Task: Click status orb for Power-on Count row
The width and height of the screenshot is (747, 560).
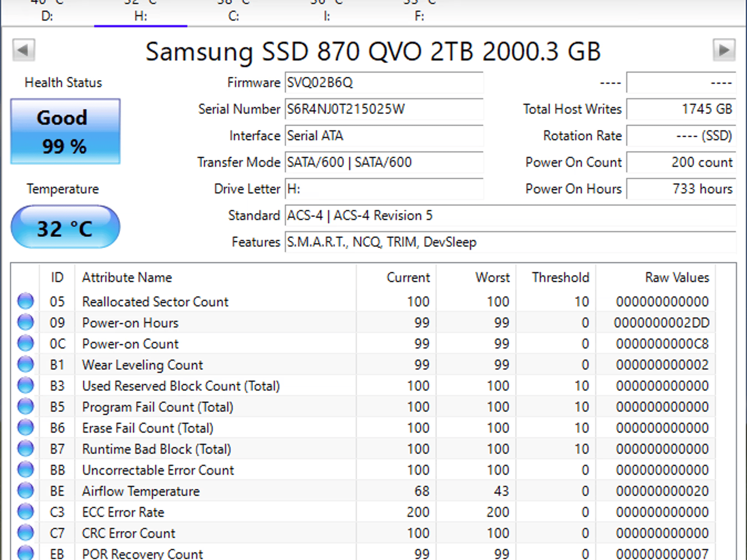Action: pyautogui.click(x=26, y=343)
